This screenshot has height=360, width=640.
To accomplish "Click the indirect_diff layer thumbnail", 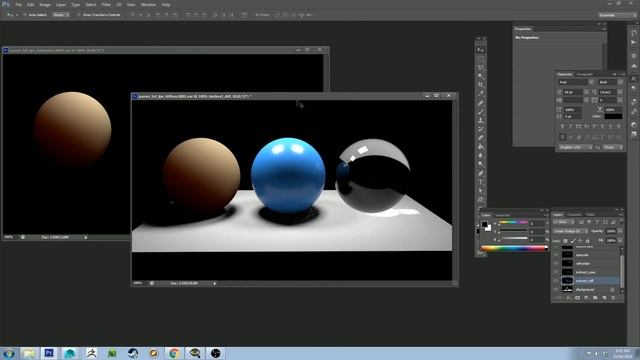I will (567, 280).
